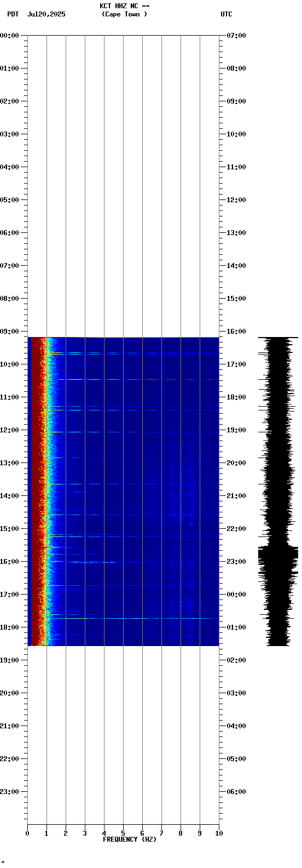The image size is (302, 868).
Task: Click the '(Cape Town )' station label
Action: pyautogui.click(x=125, y=14)
